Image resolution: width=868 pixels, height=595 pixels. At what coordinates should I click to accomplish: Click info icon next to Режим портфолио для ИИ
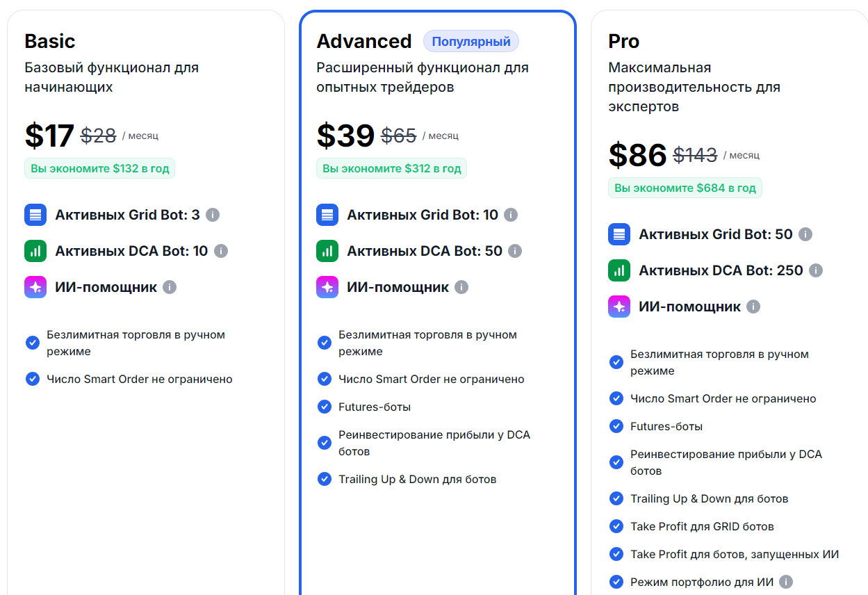point(786,582)
